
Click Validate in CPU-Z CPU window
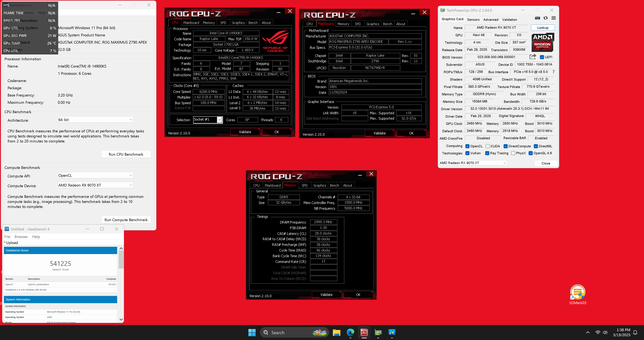click(x=245, y=132)
